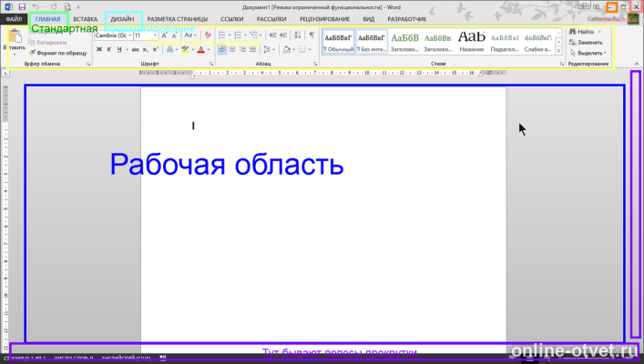Open the Буфер обмена dialog launcher

point(88,64)
